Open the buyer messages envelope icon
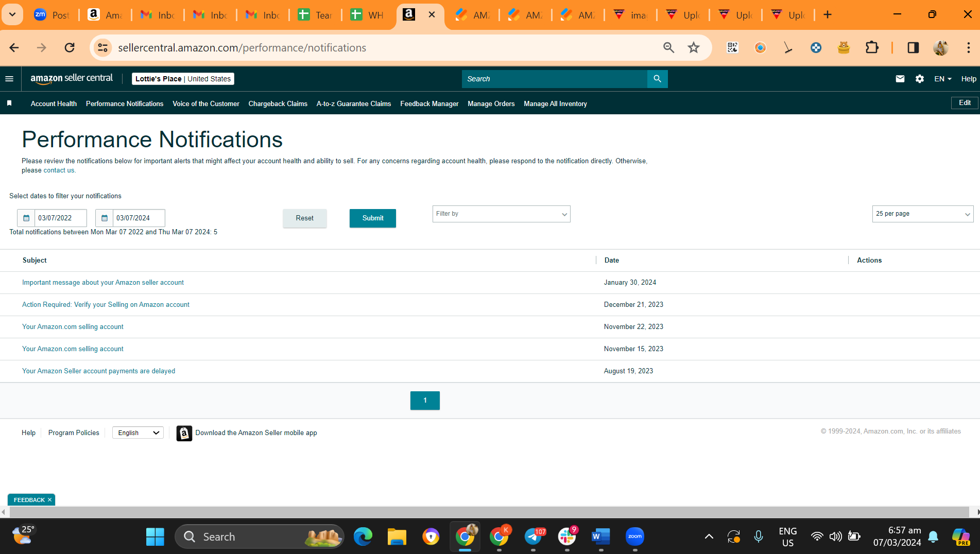The image size is (980, 554). 900,79
